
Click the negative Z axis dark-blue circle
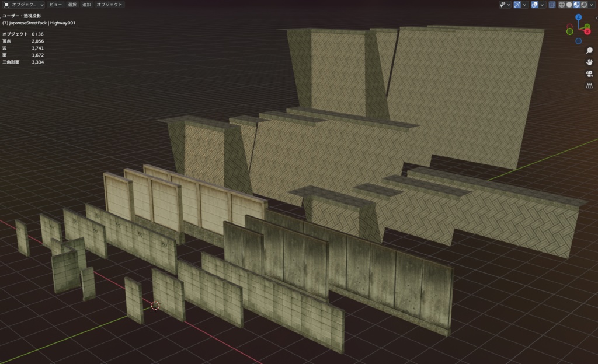pyautogui.click(x=579, y=41)
